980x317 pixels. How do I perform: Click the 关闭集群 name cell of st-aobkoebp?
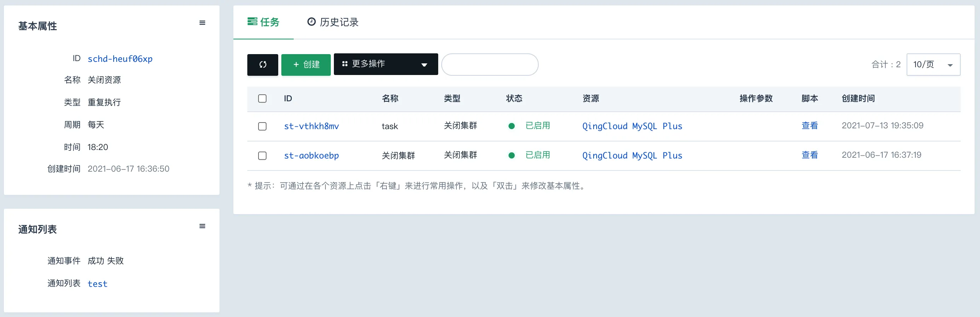click(x=398, y=156)
